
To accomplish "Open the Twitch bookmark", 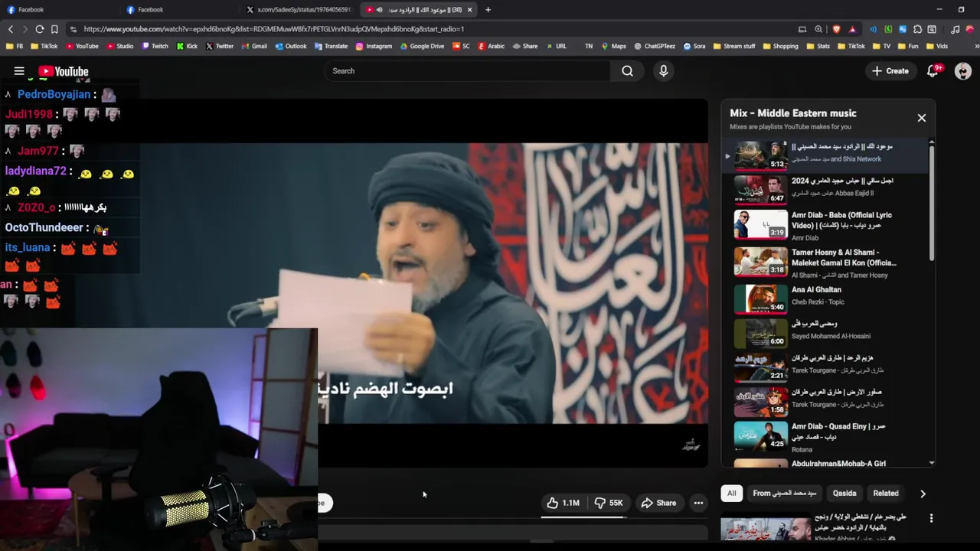I will 155,46.
